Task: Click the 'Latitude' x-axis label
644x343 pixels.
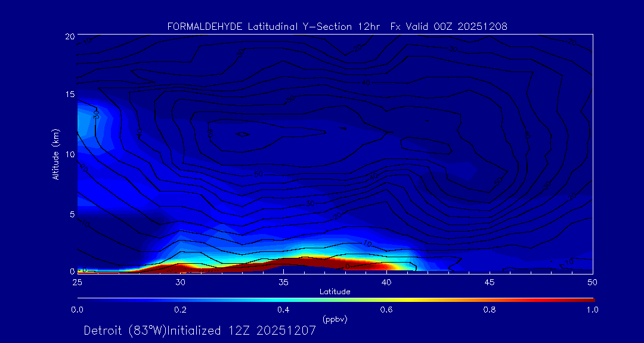Action: (335, 292)
